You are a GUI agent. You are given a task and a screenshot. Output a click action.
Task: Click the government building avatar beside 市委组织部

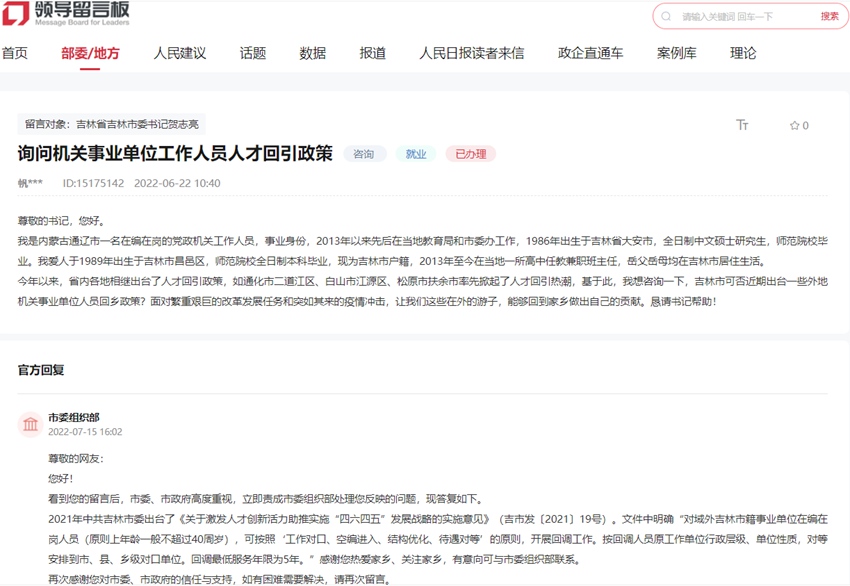[x=28, y=423]
